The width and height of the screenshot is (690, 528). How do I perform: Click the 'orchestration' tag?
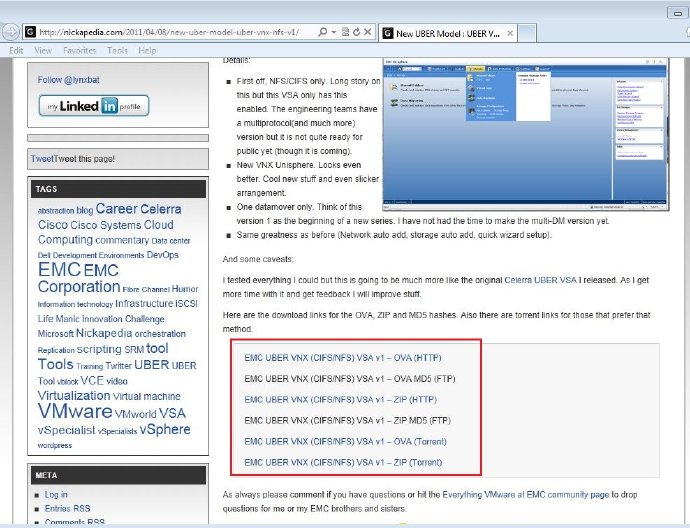[x=160, y=334]
